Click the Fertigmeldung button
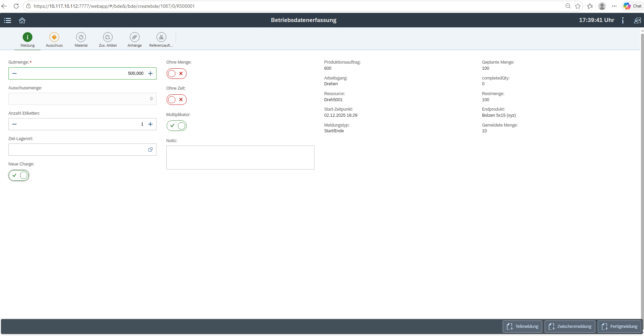644x336 pixels. click(619, 327)
